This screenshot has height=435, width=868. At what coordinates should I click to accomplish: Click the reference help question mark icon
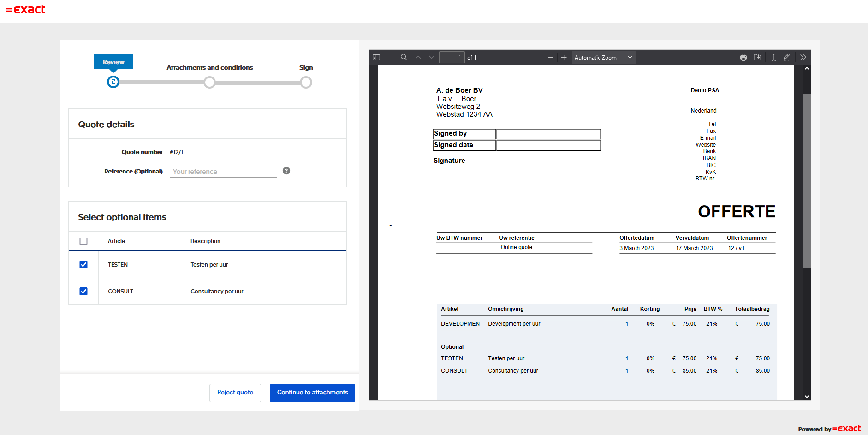[x=286, y=171]
